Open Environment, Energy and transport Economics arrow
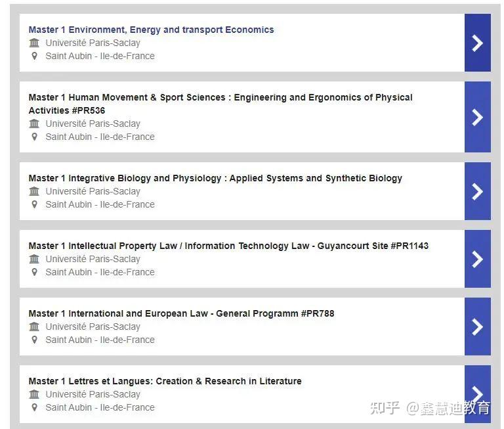The width and height of the screenshot is (504, 429). 477,43
